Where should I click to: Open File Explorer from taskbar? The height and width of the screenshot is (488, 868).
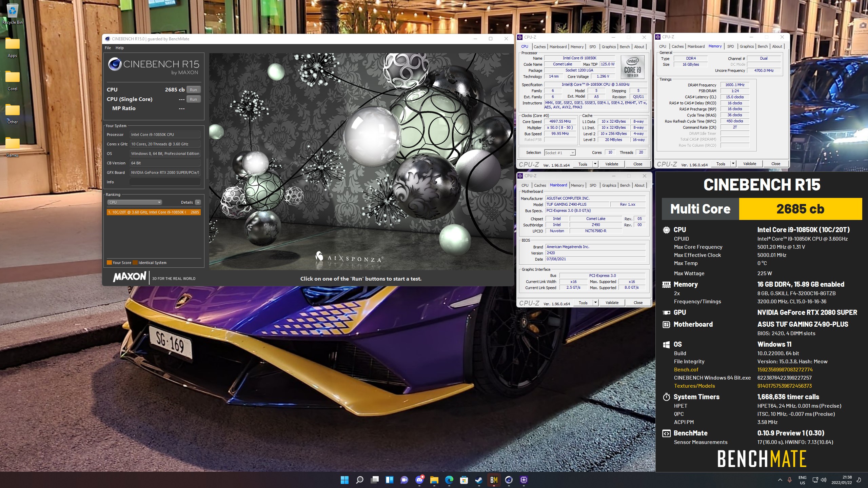coord(434,480)
